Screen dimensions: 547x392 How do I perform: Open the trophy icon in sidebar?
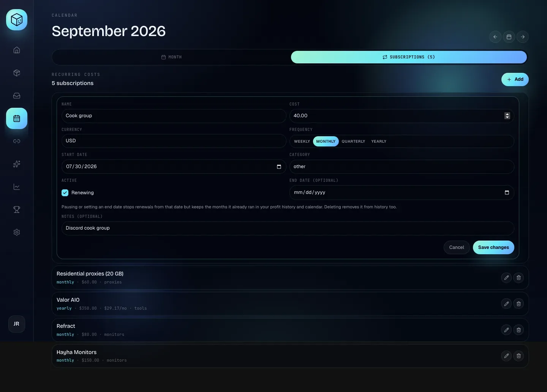tap(17, 209)
